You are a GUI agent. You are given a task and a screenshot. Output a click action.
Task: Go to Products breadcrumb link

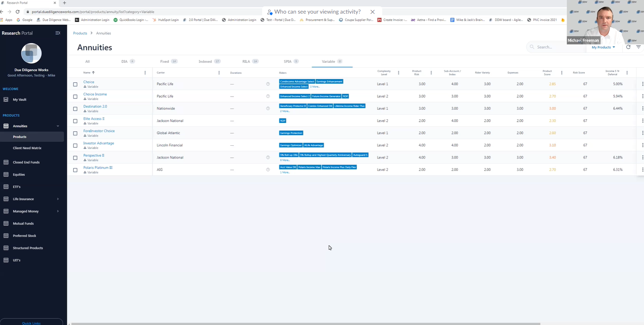click(80, 33)
